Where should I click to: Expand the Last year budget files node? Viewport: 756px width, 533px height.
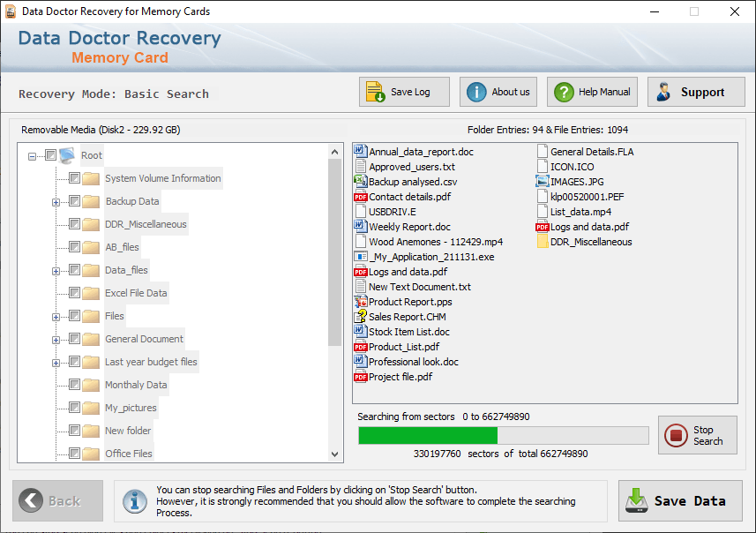point(56,363)
